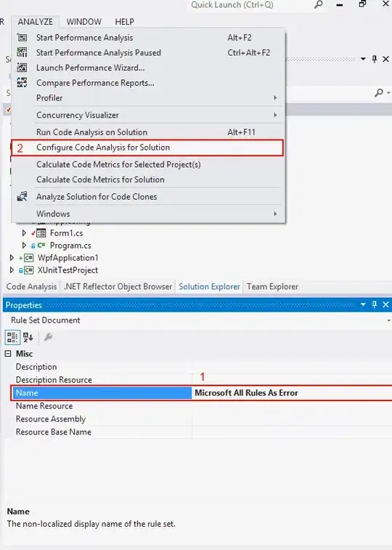Select Form1.cs in Solution Explorer

click(x=66, y=233)
